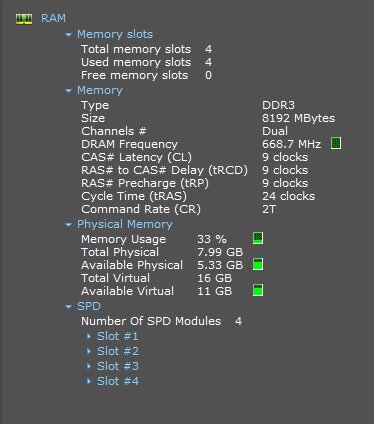Expand Slot #4 details
The image size is (374, 424).
[x=89, y=381]
